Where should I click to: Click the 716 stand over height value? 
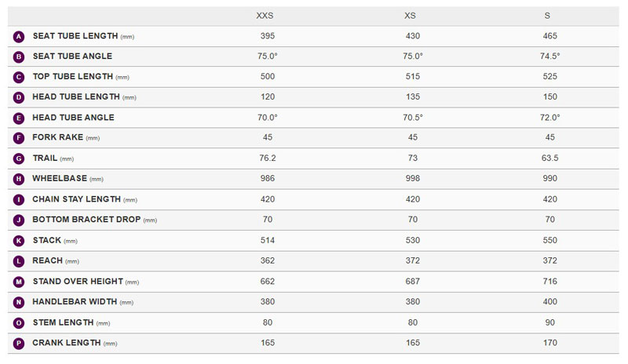(x=549, y=281)
